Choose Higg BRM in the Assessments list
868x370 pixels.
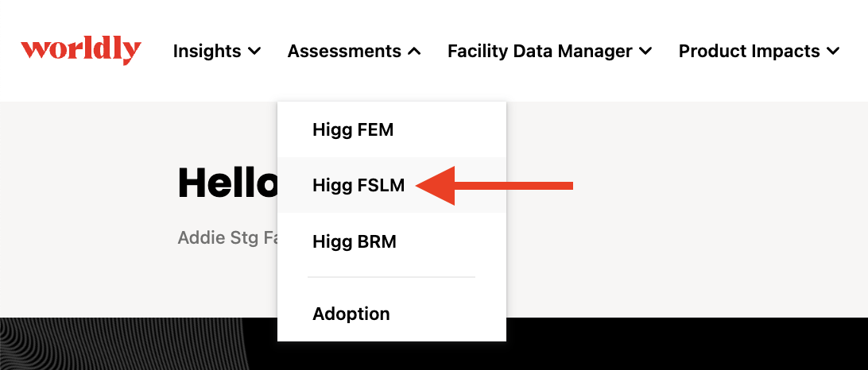tap(391, 241)
